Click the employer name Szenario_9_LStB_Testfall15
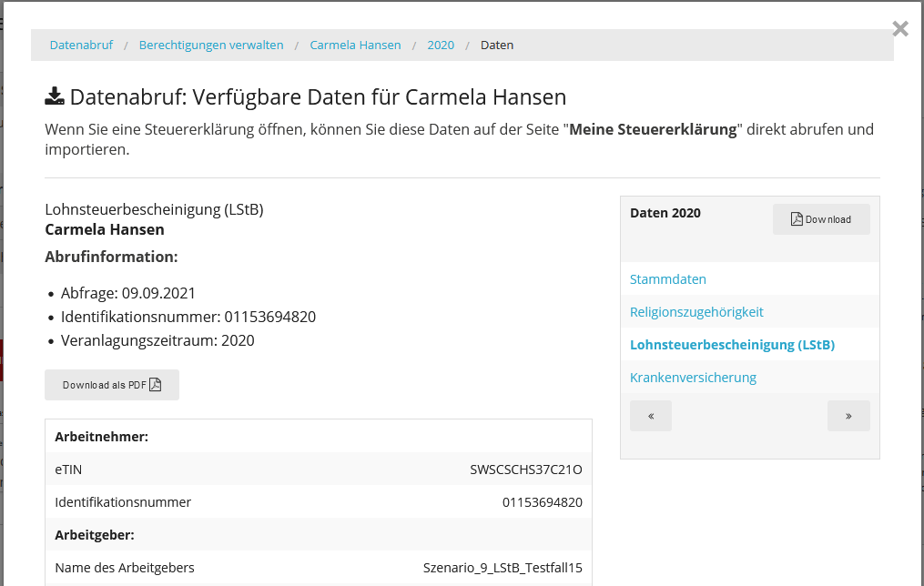This screenshot has width=924, height=586. 503,568
